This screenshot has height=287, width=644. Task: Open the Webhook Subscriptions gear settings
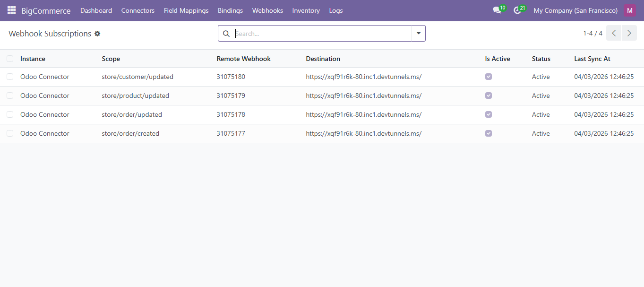coord(97,34)
